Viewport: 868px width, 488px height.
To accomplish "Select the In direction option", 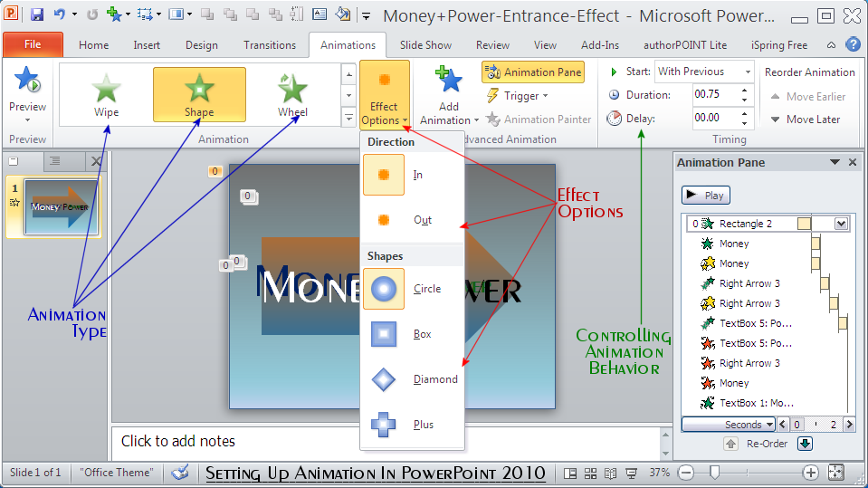I will (x=413, y=175).
